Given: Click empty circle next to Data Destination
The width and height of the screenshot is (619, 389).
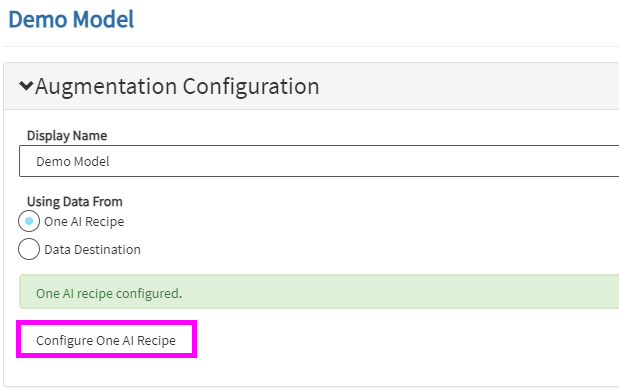Looking at the screenshot, I should pyautogui.click(x=29, y=249).
